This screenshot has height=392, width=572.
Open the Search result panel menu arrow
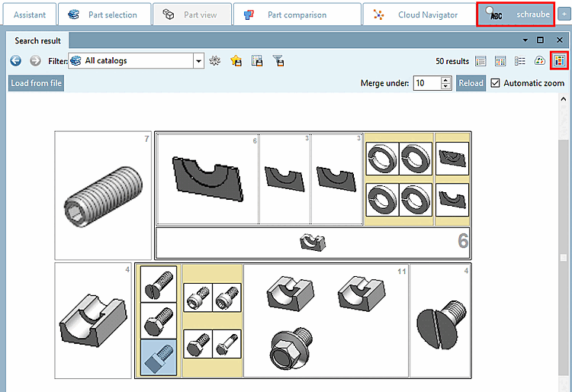[x=525, y=40]
